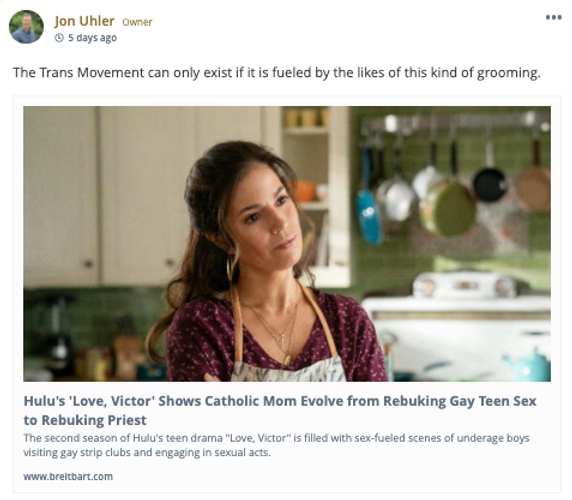Viewport: 572px width, 500px height.
Task: Open the three-dot post options menu
Action: 553,18
